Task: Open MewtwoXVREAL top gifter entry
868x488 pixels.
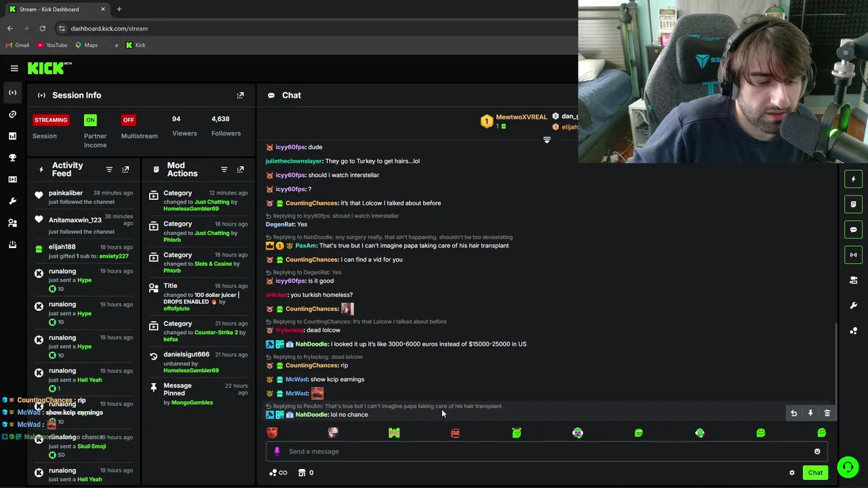Action: pyautogui.click(x=515, y=121)
